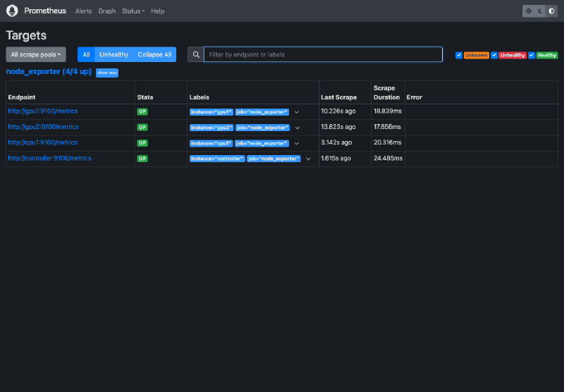564x392 pixels.
Task: Show All targets
Action: (86, 55)
